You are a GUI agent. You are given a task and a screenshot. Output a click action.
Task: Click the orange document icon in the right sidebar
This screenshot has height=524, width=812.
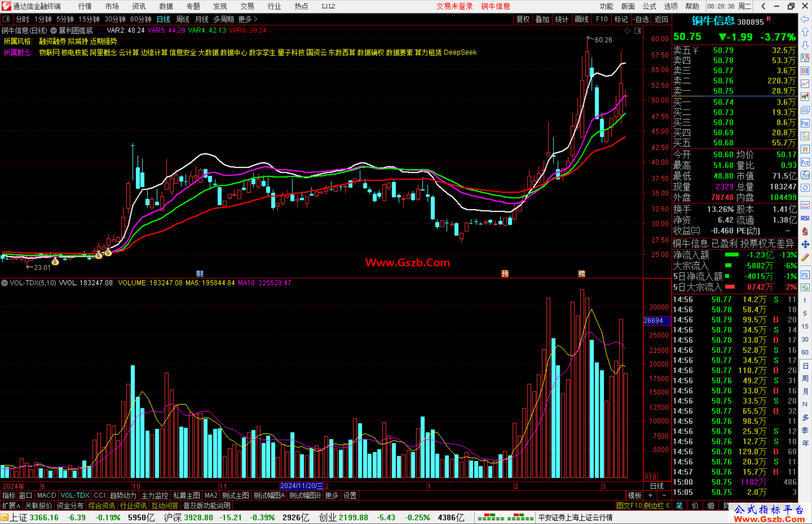pos(805,149)
